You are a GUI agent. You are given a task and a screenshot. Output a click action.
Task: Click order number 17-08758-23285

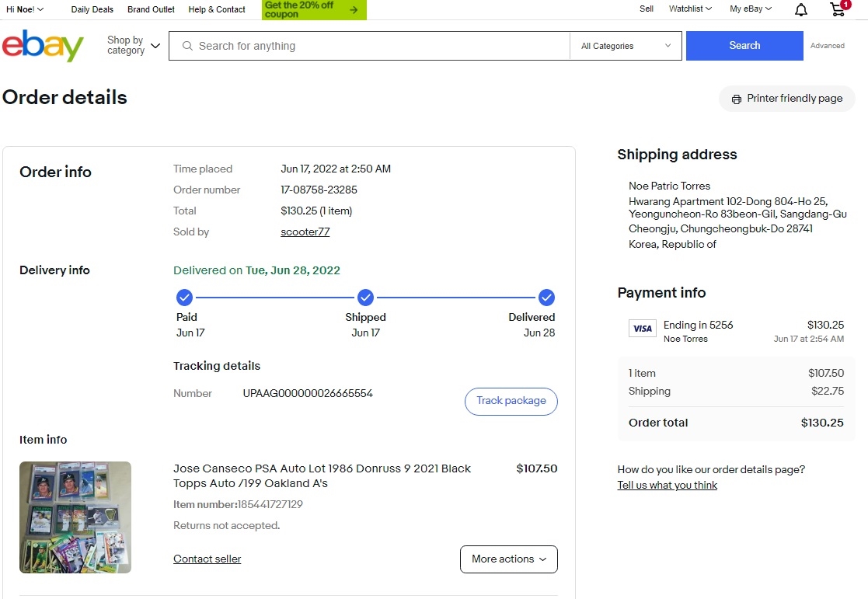coord(319,190)
